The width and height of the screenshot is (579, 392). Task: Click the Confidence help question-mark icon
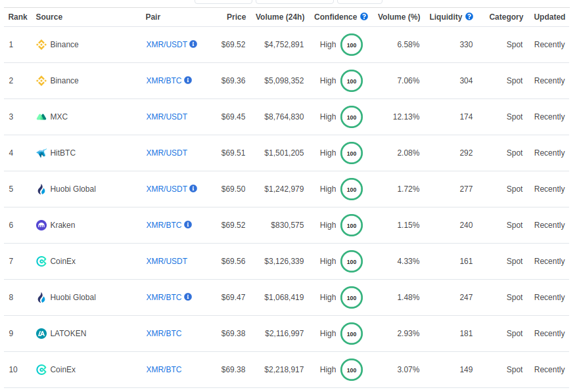364,16
